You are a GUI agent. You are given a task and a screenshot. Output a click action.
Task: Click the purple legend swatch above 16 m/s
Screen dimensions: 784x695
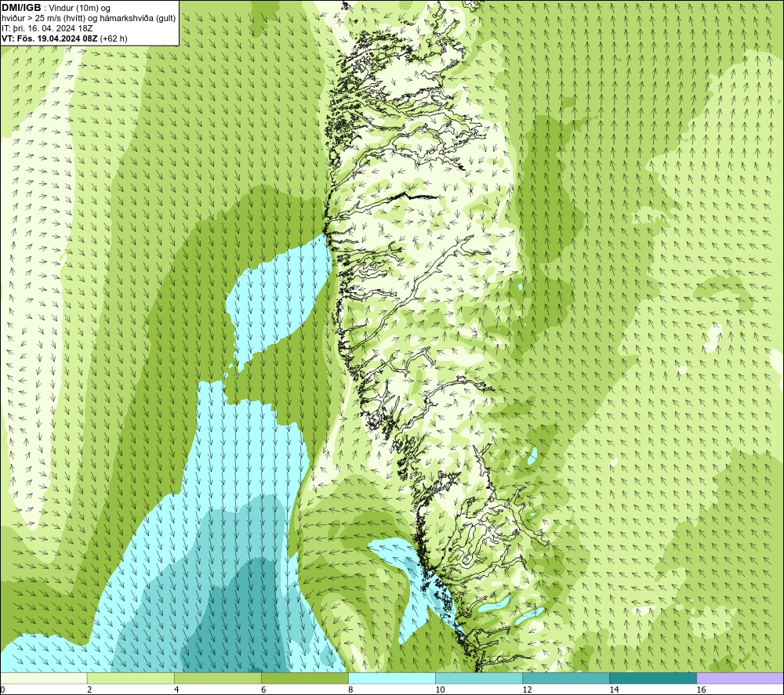pyautogui.click(x=740, y=678)
